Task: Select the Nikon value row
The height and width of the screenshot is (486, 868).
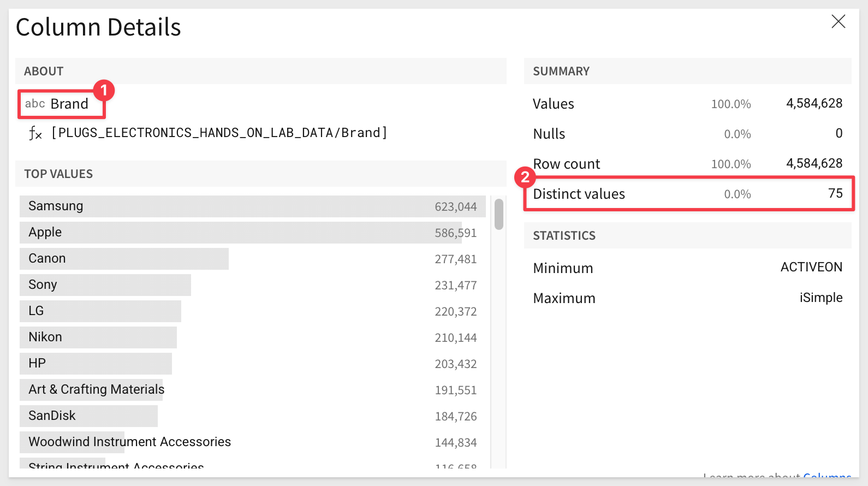Action: [253, 337]
